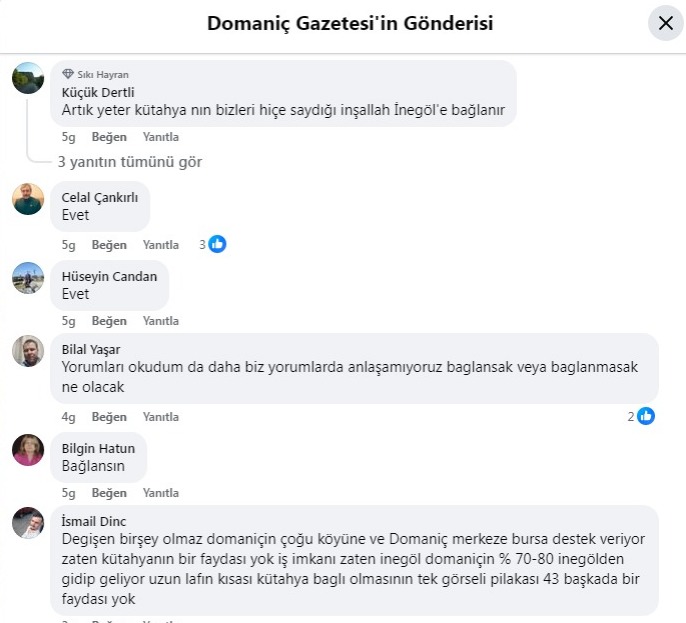Image resolution: width=686 pixels, height=623 pixels.
Task: Click İsmail Dinc's profile photo
Action: pos(28,523)
